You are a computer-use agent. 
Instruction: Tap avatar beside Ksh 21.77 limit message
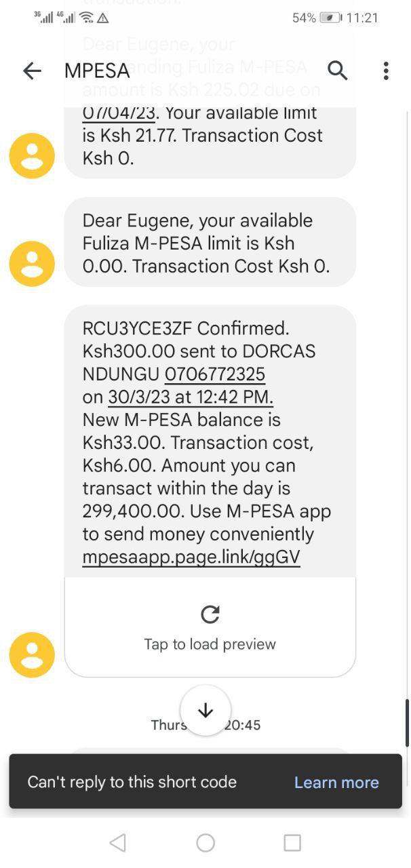click(32, 156)
